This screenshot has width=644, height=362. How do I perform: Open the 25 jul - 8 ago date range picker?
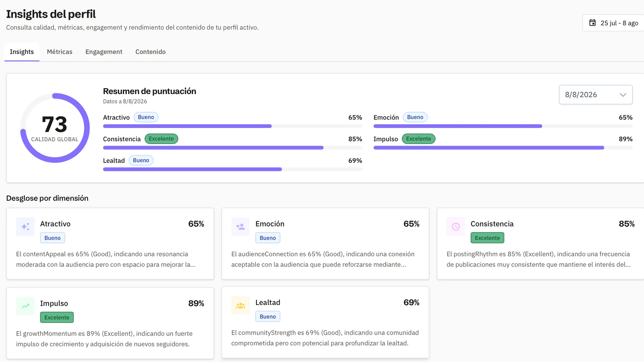[x=614, y=23]
